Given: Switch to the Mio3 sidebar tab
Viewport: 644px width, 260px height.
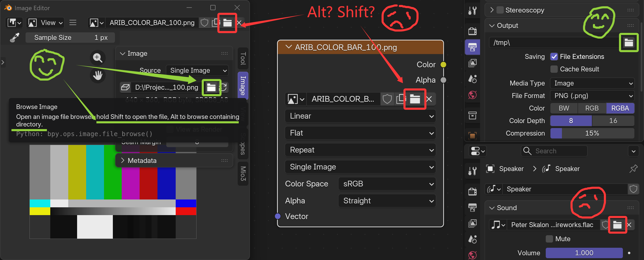Looking at the screenshot, I should [x=243, y=174].
